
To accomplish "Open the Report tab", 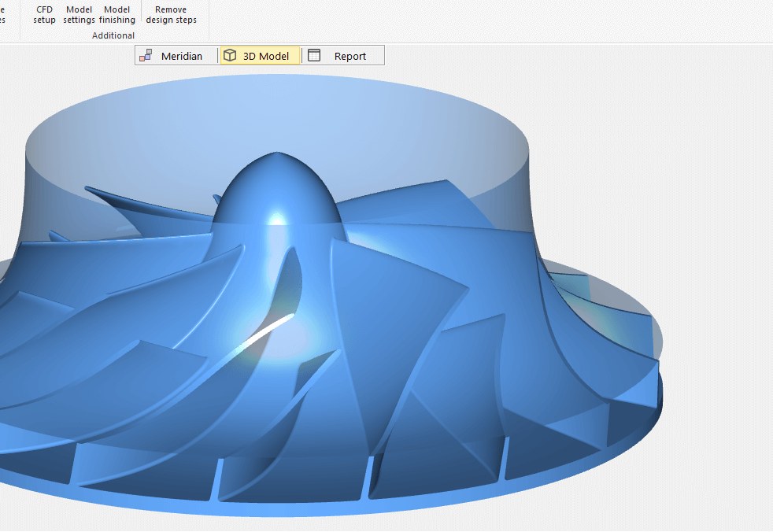I will point(343,56).
